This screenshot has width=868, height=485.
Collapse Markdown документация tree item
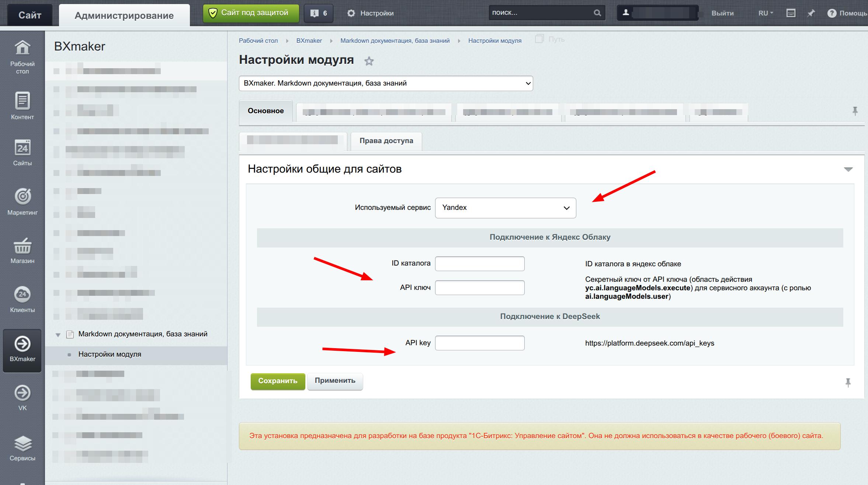click(x=58, y=335)
